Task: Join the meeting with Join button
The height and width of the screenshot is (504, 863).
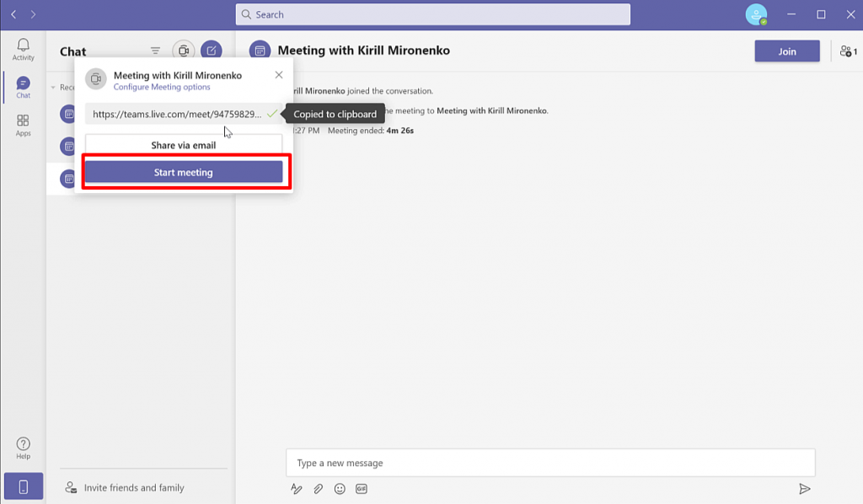Action: (787, 51)
